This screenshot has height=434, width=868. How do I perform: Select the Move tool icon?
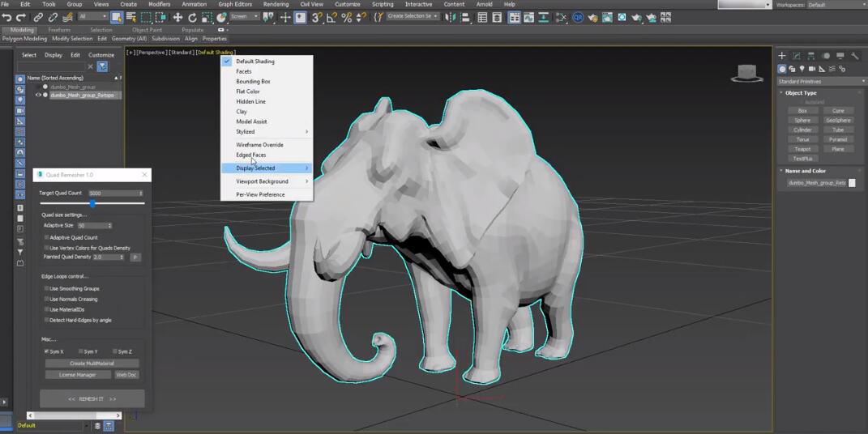click(177, 18)
